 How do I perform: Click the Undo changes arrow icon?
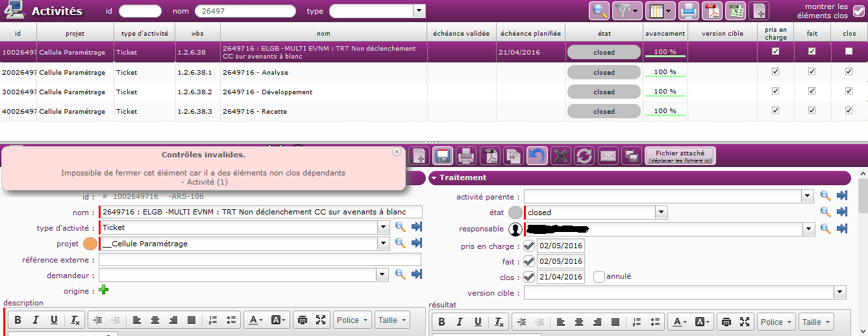[536, 156]
